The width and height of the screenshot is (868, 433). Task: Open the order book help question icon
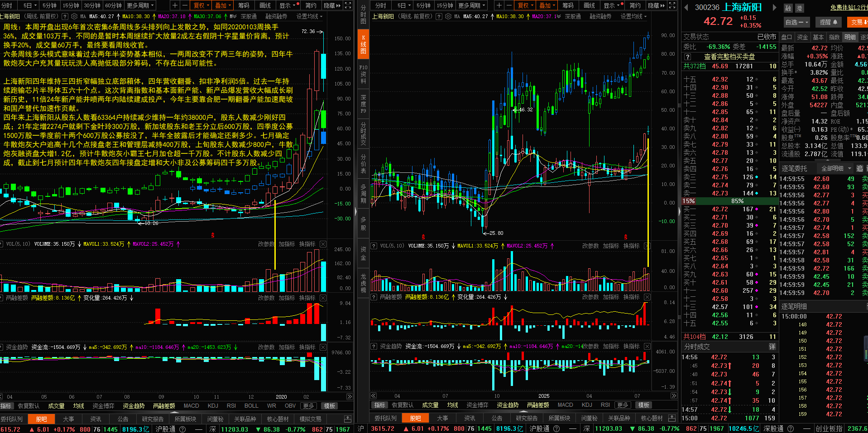pyautogui.click(x=688, y=57)
